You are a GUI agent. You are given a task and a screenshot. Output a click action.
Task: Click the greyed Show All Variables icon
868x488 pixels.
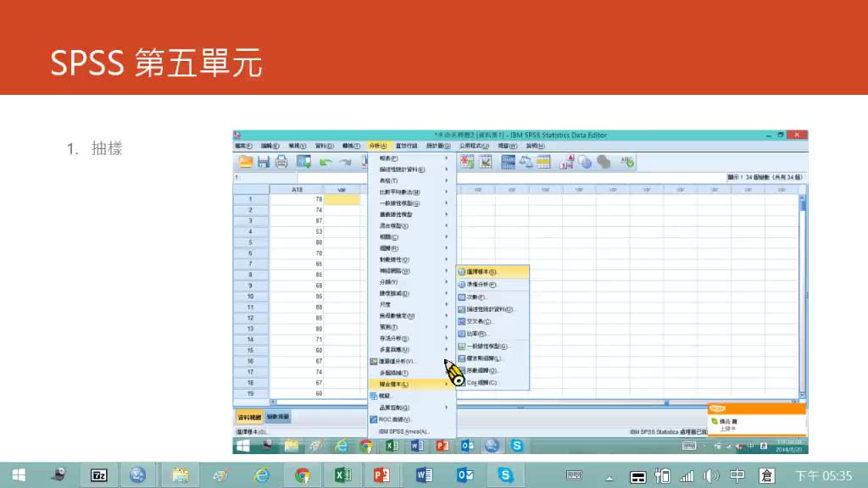pyautogui.click(x=604, y=162)
